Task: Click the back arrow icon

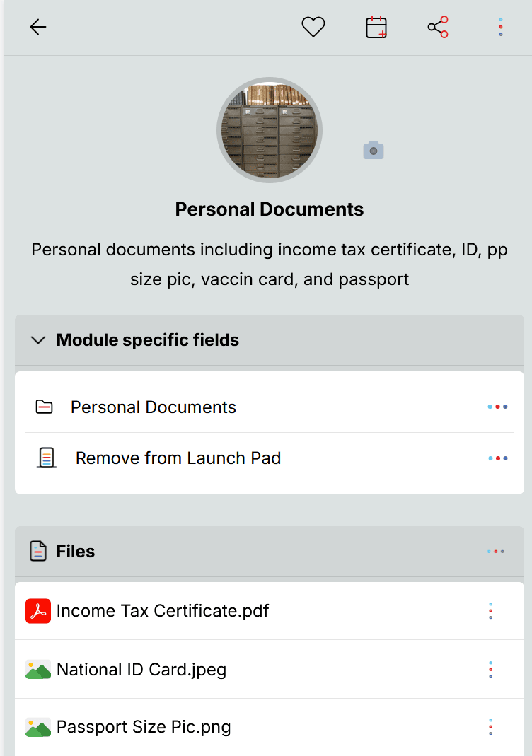Action: [x=37, y=27]
